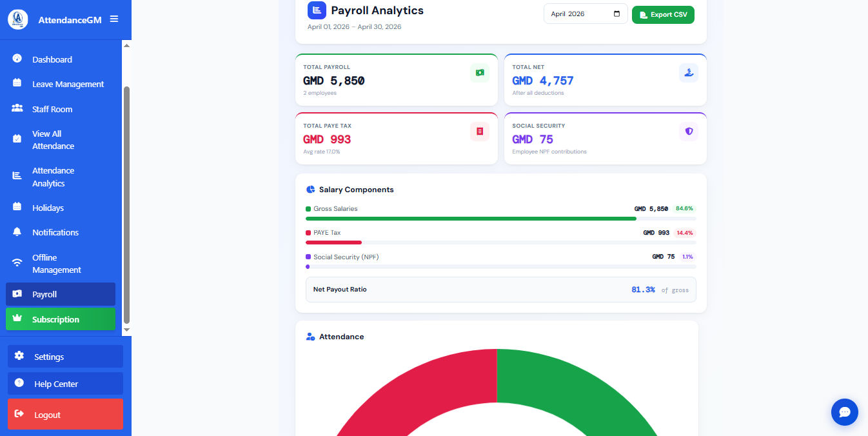
Task: Click the sidebar scrollbar up arrow
Action: [x=126, y=46]
